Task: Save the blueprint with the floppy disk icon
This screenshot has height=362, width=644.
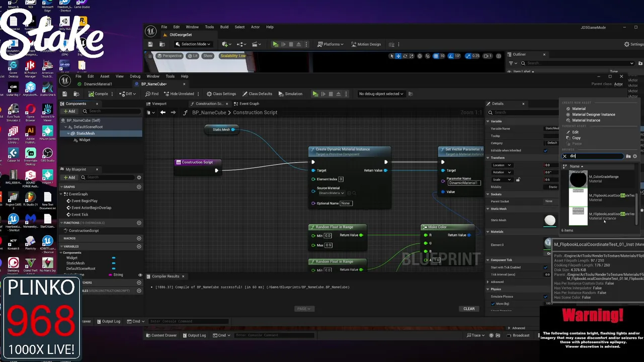Action: pos(64,94)
